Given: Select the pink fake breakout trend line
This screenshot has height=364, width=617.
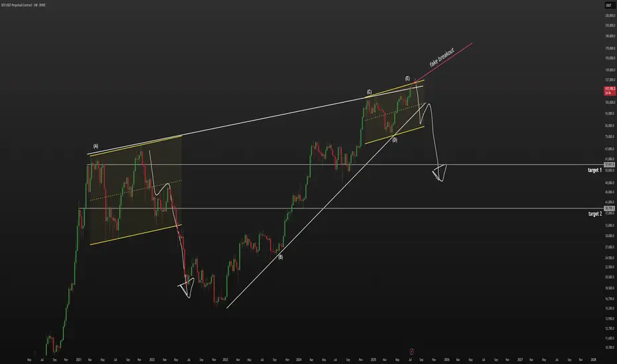Looking at the screenshot, I should [443, 63].
